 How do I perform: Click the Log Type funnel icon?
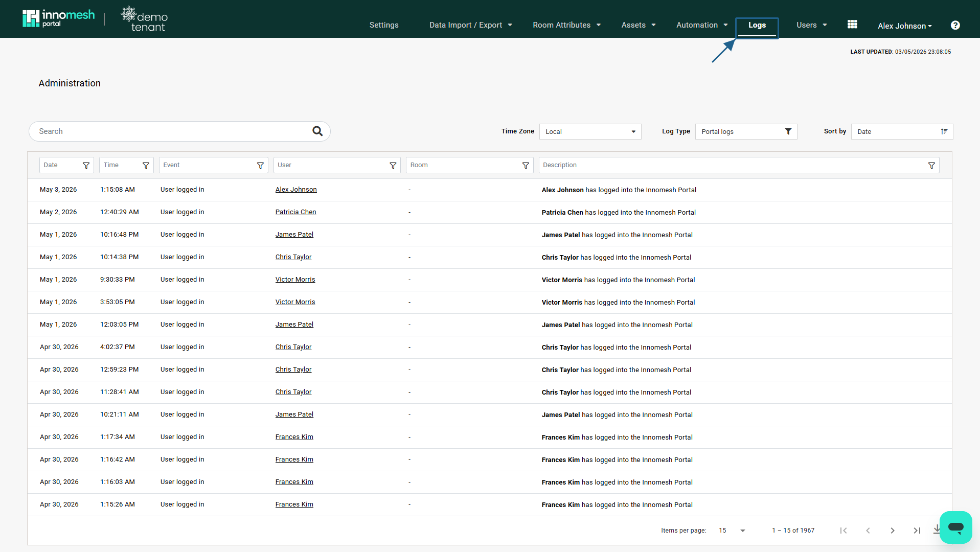(788, 132)
